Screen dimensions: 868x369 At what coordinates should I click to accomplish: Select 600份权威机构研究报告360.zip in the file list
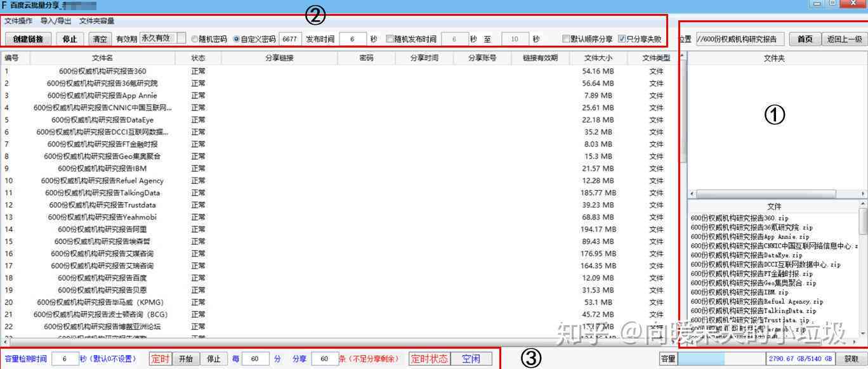coord(740,218)
